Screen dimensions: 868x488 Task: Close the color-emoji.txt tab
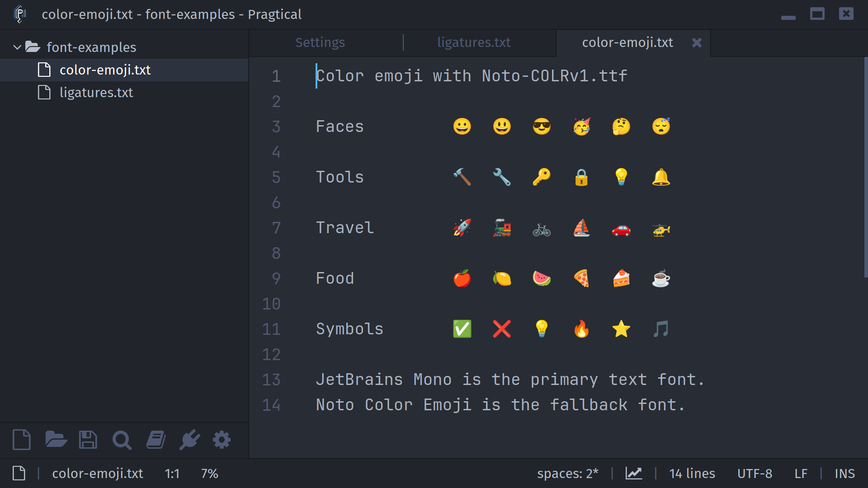[697, 42]
